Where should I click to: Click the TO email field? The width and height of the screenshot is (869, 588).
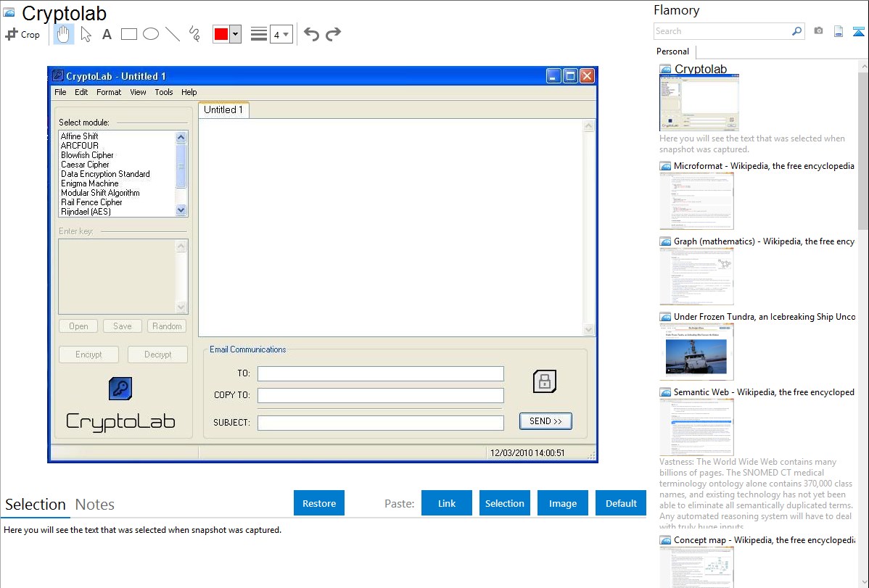tap(381, 373)
